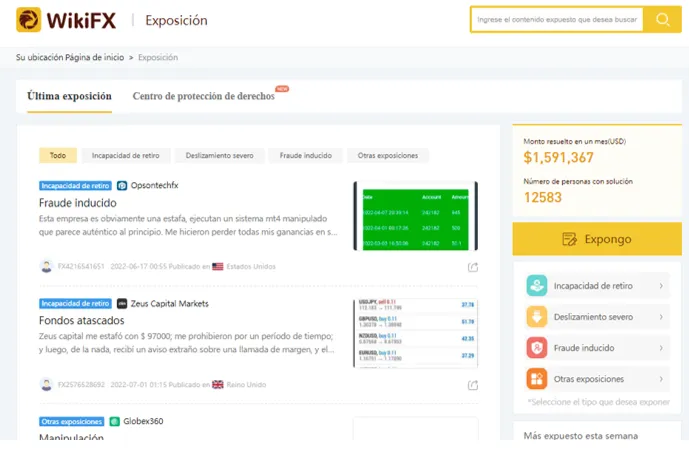Click Incapacidad de retiro tag on Opsontechfx post
This screenshot has width=689, height=451.
(x=75, y=185)
